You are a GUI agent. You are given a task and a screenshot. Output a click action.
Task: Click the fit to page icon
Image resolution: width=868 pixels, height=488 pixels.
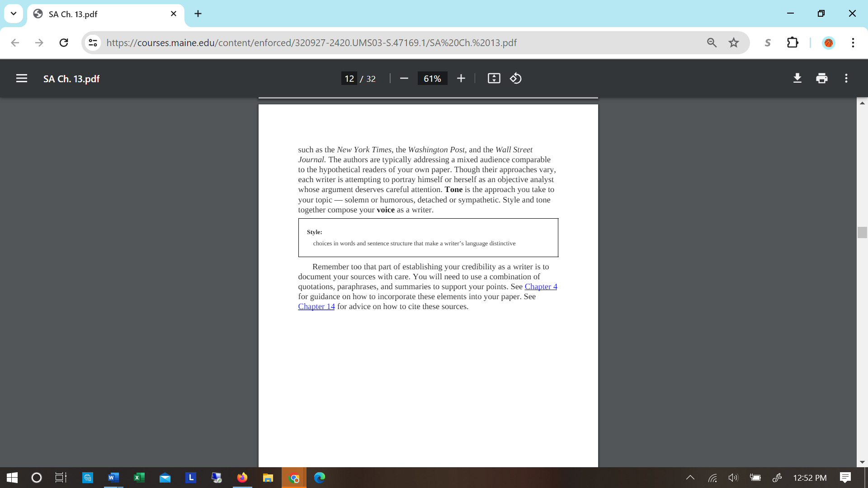pos(494,79)
